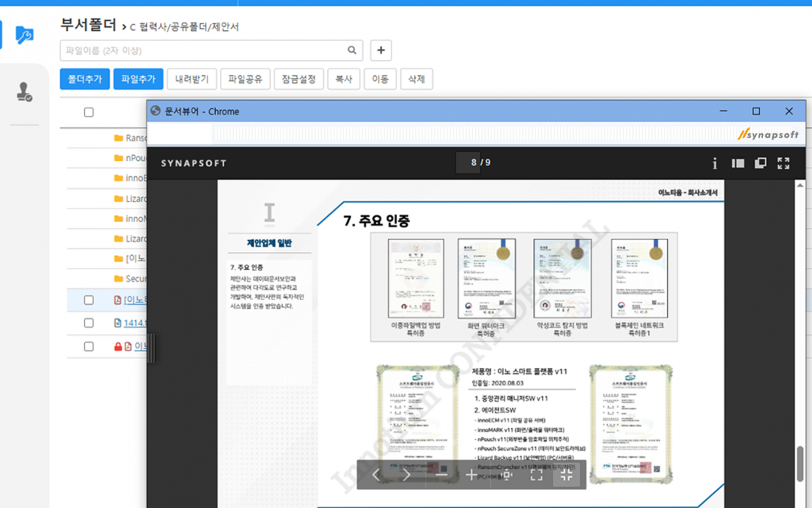Toggle the select-all checkbox in file list header
The height and width of the screenshot is (508, 812).
pyautogui.click(x=89, y=112)
